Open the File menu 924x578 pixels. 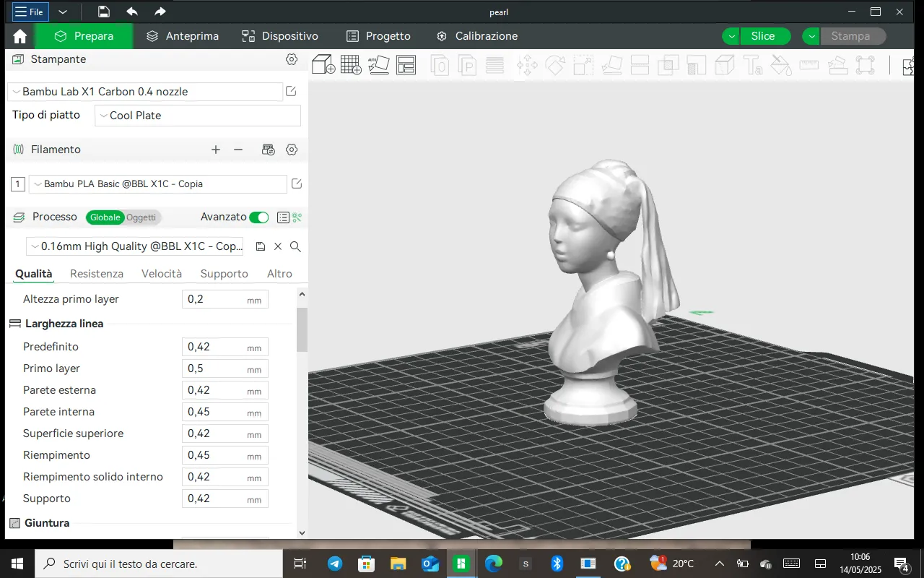tap(29, 12)
